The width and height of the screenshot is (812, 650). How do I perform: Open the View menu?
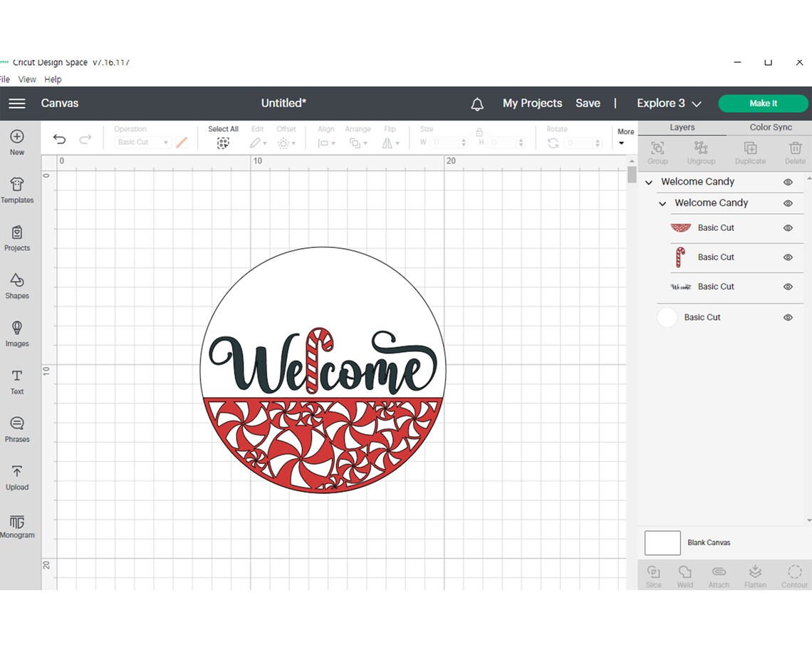(27, 79)
